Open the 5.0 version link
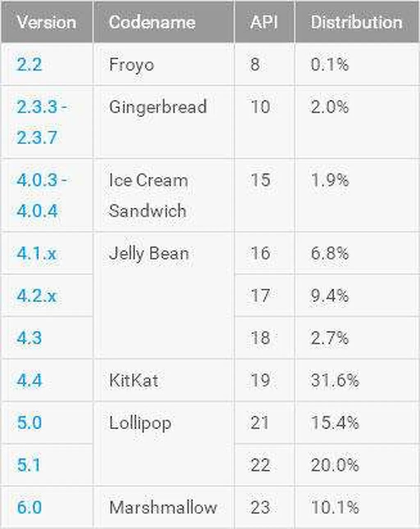The height and width of the screenshot is (529, 420). (30, 422)
